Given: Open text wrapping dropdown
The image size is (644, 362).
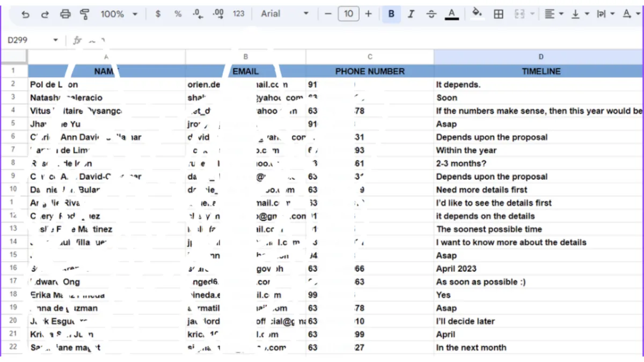Looking at the screenshot, I should pyautogui.click(x=605, y=14).
